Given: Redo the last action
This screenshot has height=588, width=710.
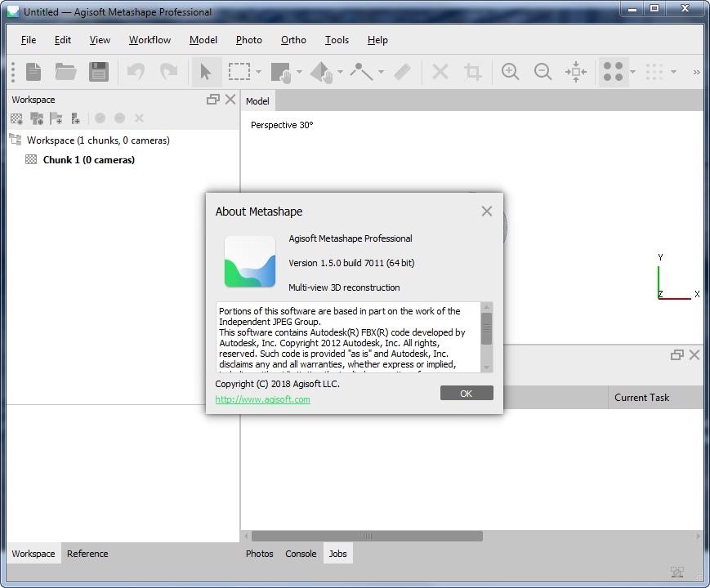Looking at the screenshot, I should click(x=168, y=72).
